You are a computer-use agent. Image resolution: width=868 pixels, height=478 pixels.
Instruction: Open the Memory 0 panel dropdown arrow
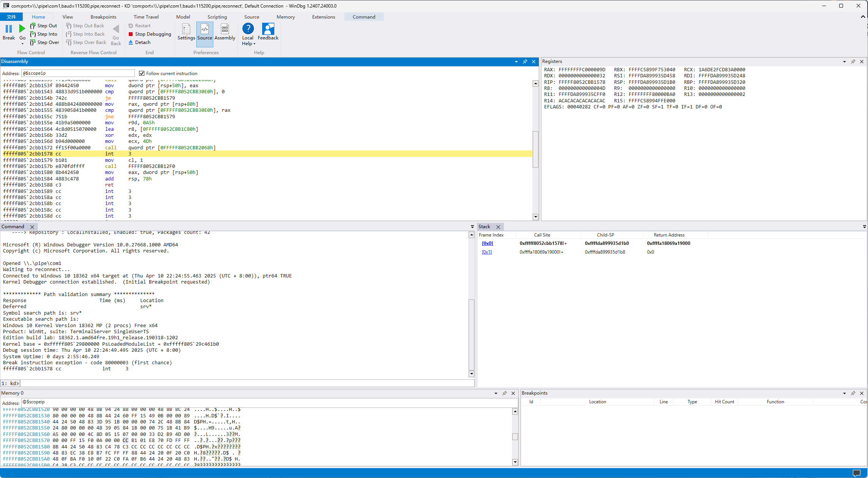coord(496,393)
